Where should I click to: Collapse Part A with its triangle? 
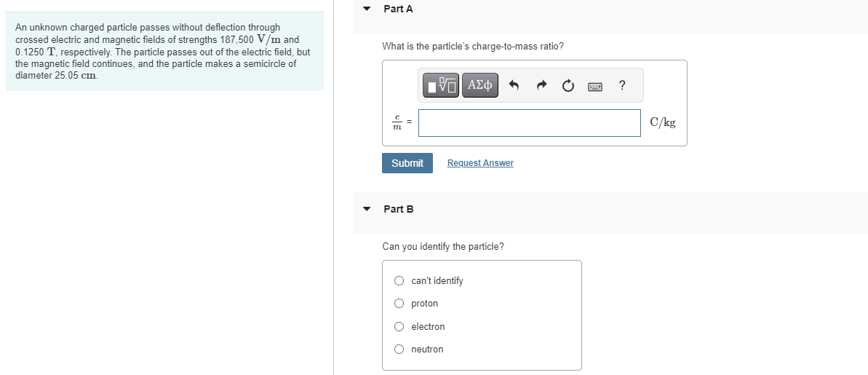click(367, 9)
